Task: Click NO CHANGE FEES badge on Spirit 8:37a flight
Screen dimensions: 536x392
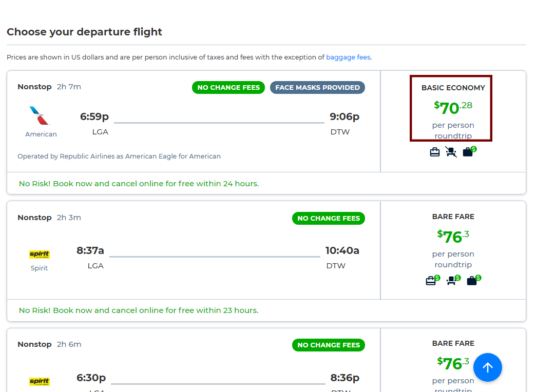Action: (x=329, y=219)
